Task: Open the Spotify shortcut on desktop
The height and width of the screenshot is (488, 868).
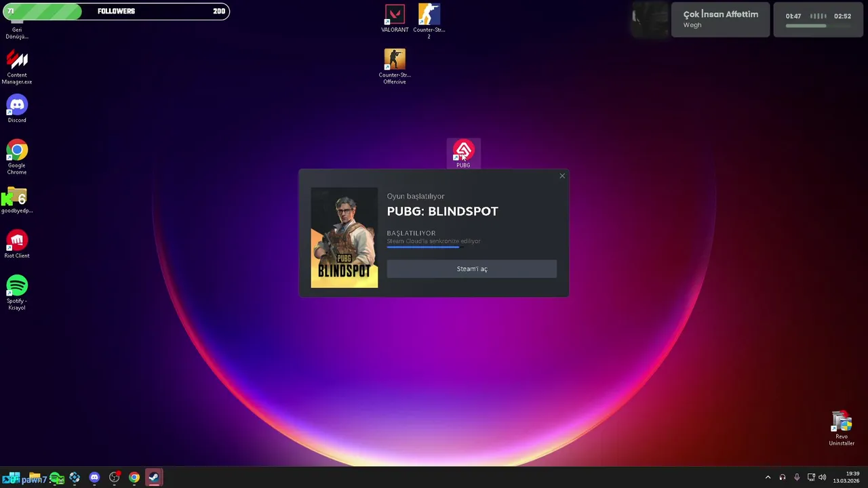Action: pyautogui.click(x=17, y=293)
